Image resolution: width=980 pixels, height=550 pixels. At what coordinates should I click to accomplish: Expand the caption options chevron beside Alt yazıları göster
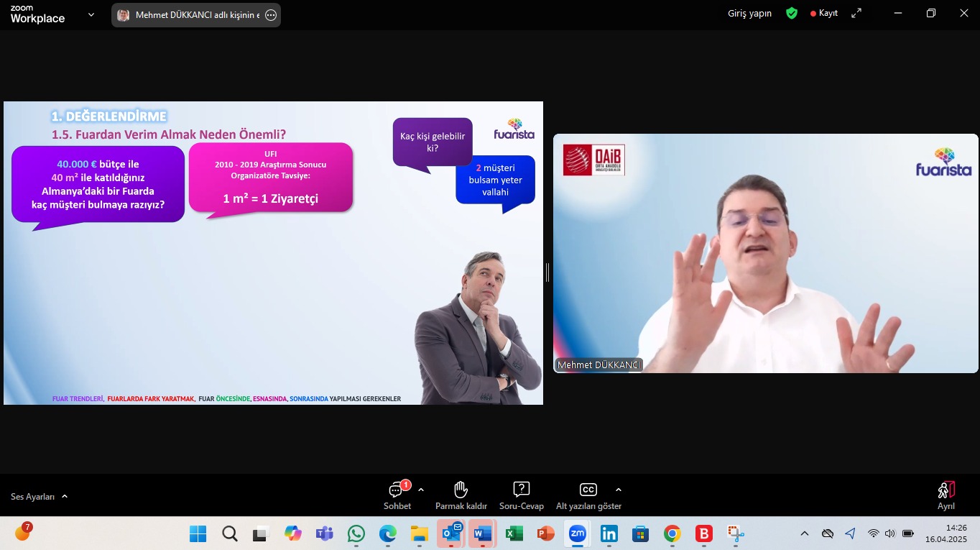619,490
